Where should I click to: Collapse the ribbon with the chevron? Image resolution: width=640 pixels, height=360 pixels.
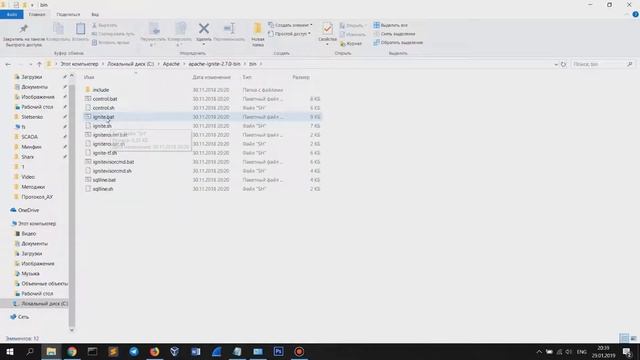[x=627, y=14]
